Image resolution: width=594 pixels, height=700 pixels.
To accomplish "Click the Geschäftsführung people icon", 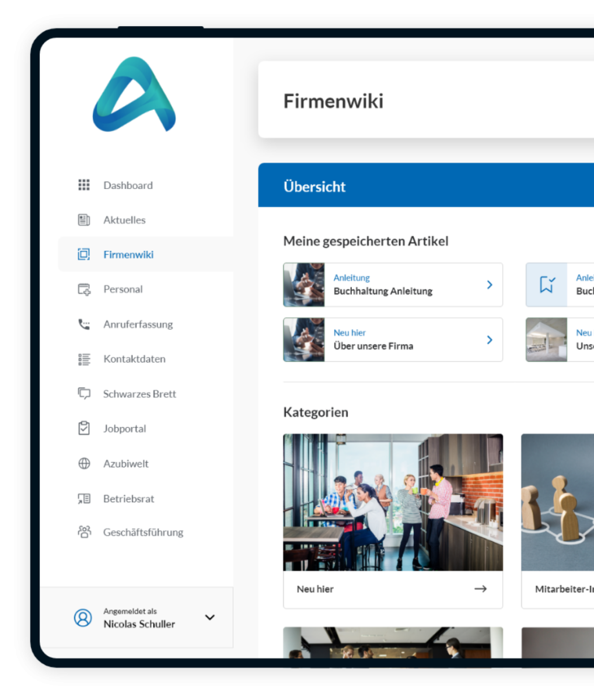I will pyautogui.click(x=84, y=532).
